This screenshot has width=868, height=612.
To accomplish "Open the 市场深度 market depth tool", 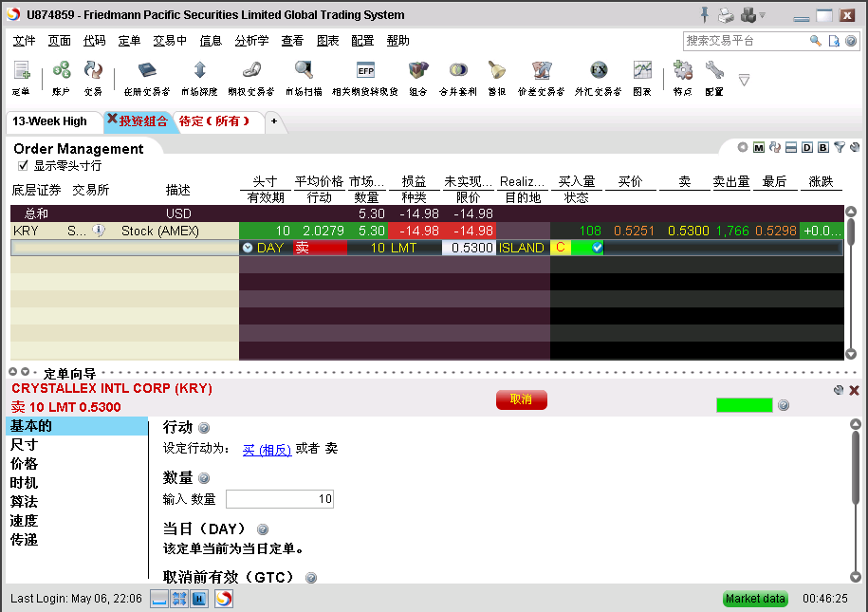I will click(199, 71).
